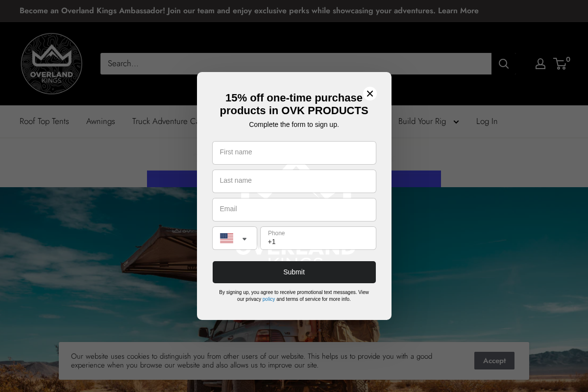The height and width of the screenshot is (392, 588).
Task: Open the account user icon
Action: pyautogui.click(x=540, y=64)
